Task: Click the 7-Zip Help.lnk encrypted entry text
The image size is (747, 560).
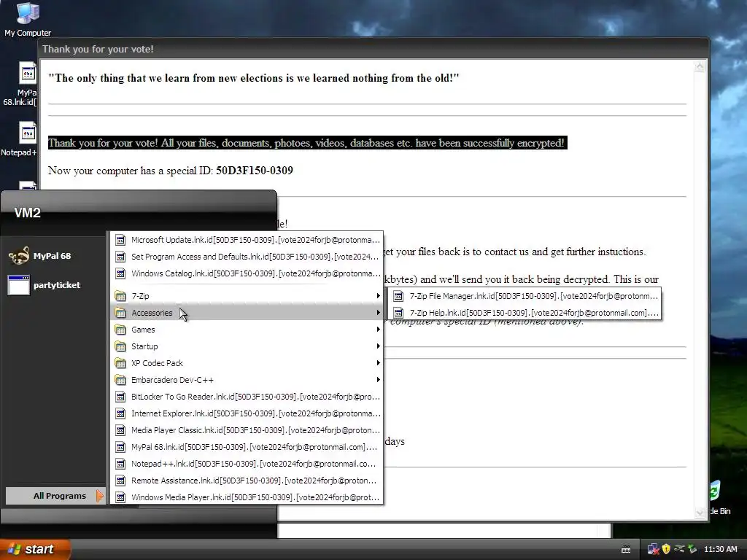Action: coord(534,313)
